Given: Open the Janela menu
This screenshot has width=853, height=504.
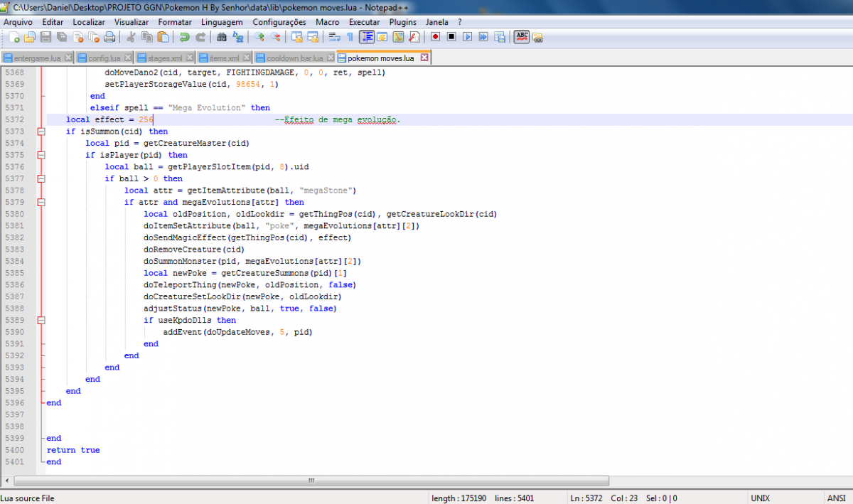Looking at the screenshot, I should pos(437,22).
